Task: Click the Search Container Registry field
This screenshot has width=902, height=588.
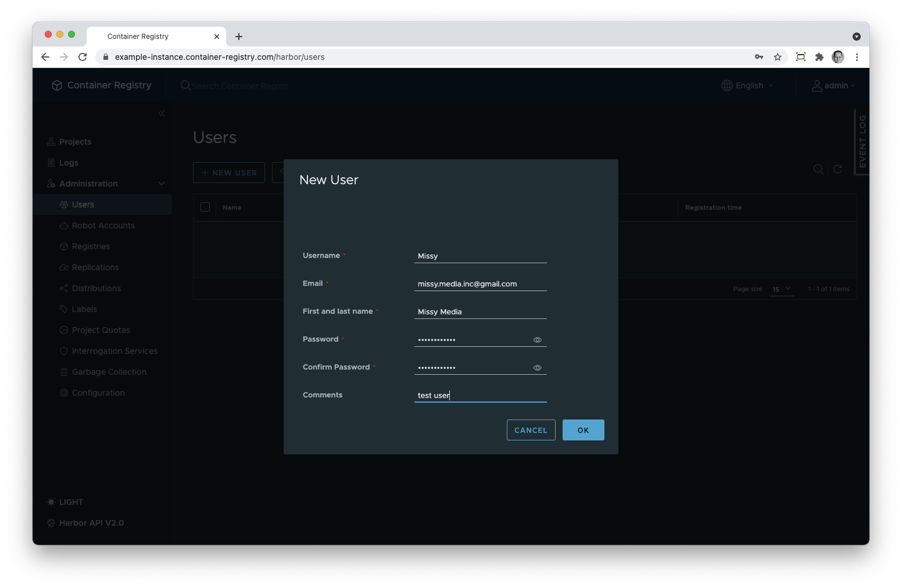Action: pos(240,86)
